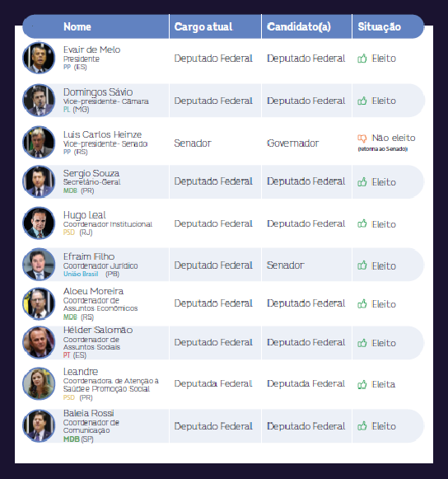Click Evair de Melo's portrait photo
448x479 pixels.
[x=39, y=58]
